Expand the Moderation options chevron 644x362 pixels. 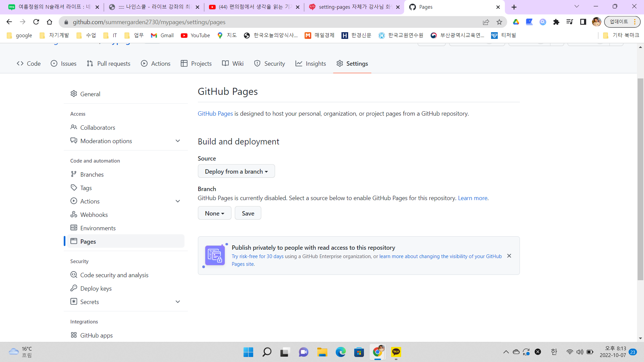178,141
